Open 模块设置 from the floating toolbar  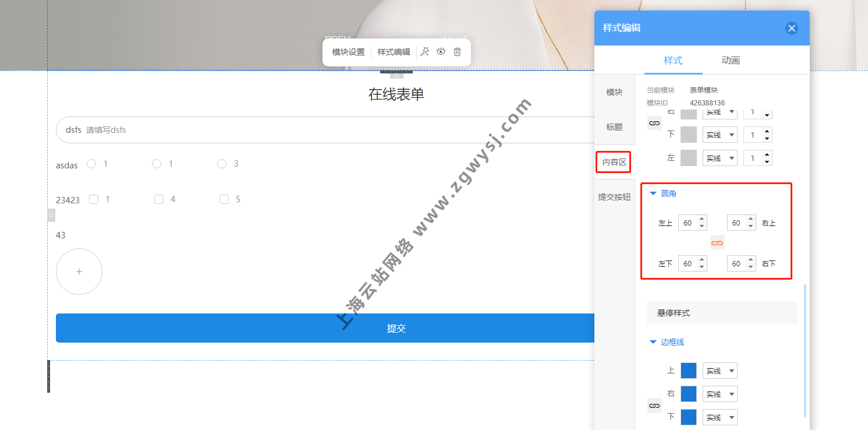click(348, 52)
